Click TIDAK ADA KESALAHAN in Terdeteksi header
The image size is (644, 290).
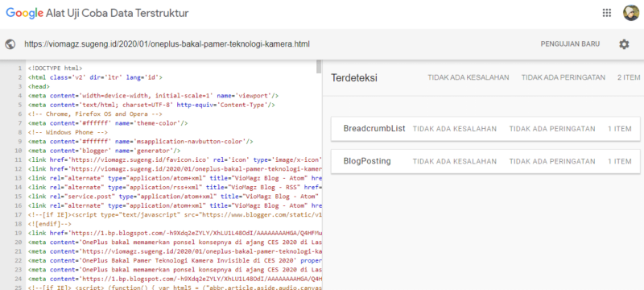click(469, 77)
